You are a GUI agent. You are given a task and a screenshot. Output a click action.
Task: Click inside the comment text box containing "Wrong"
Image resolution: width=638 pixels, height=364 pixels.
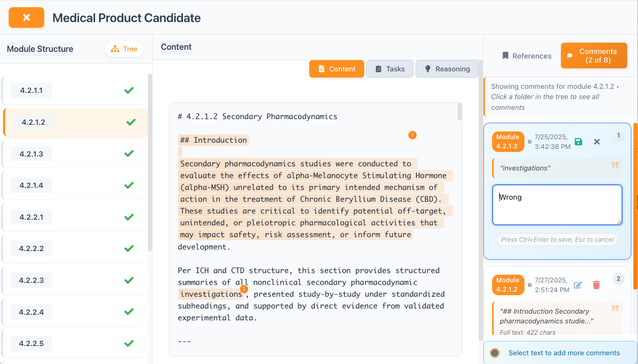pos(557,204)
